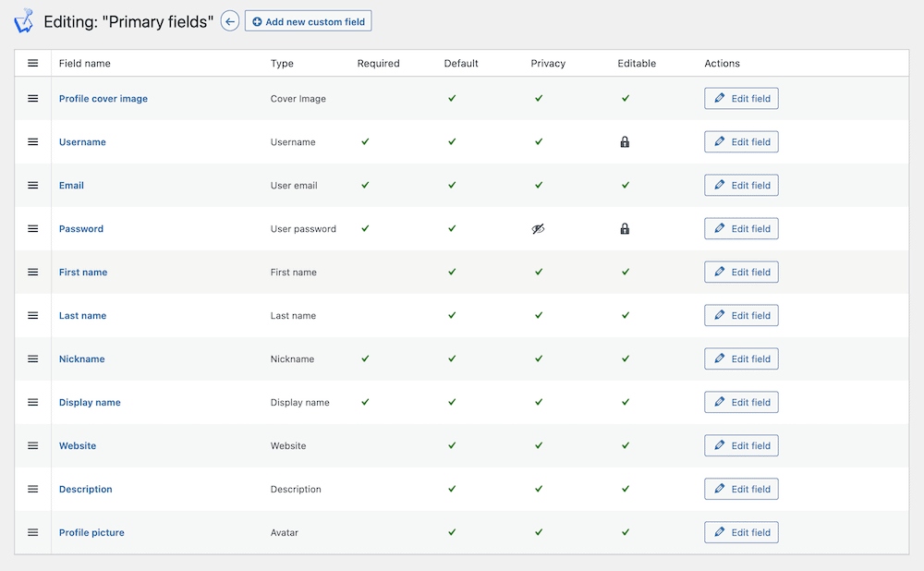Click the drag handle on the Password row
Image resolution: width=924 pixels, height=571 pixels.
(x=33, y=228)
